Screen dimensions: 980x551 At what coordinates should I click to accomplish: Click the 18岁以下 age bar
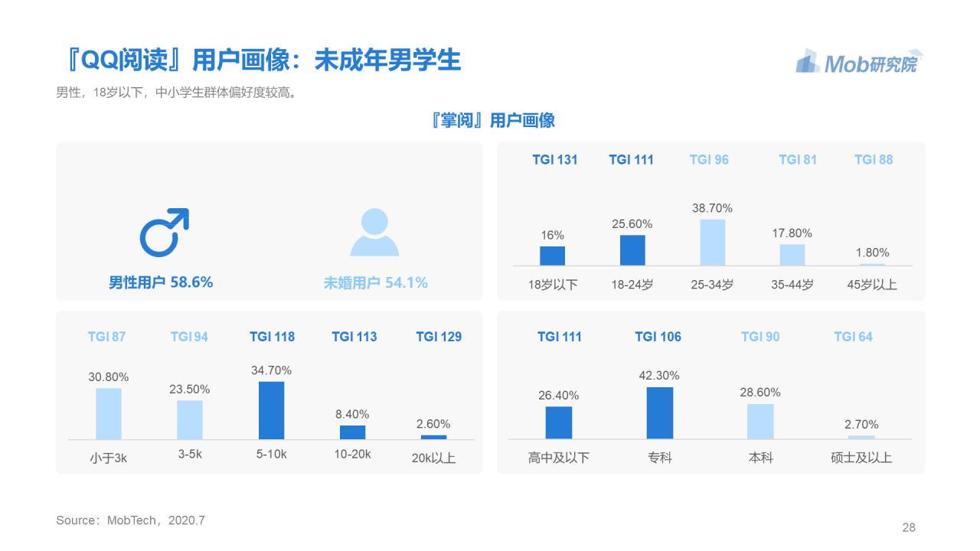tap(552, 256)
